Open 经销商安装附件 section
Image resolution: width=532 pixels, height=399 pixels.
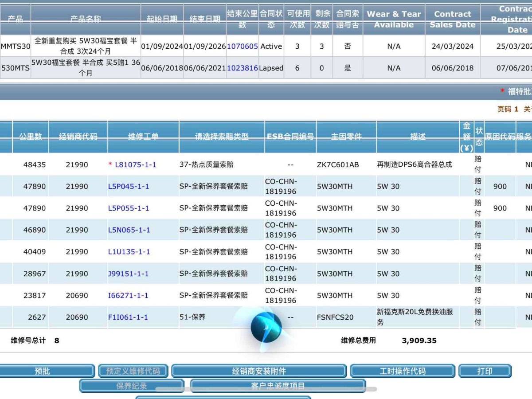259,371
